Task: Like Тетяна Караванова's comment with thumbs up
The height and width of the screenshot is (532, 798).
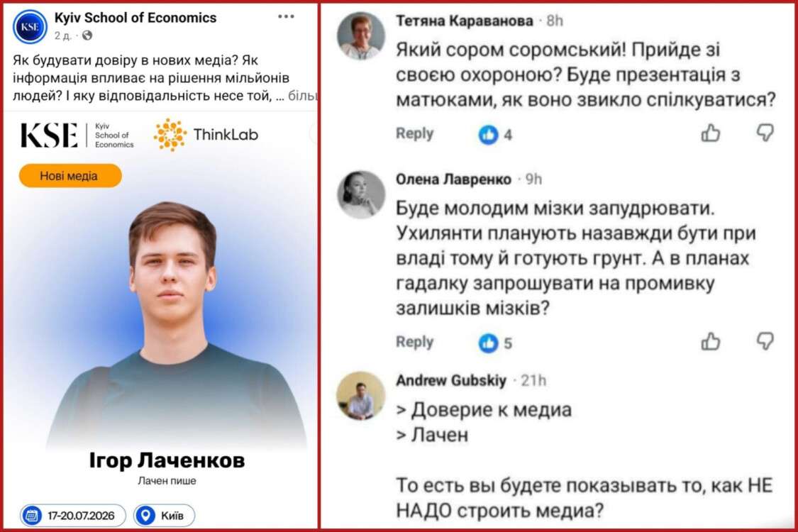Action: point(711,133)
